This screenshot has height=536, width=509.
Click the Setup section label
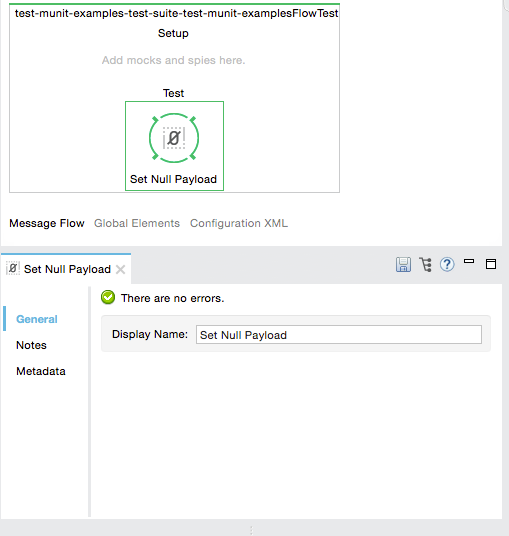pos(173,34)
